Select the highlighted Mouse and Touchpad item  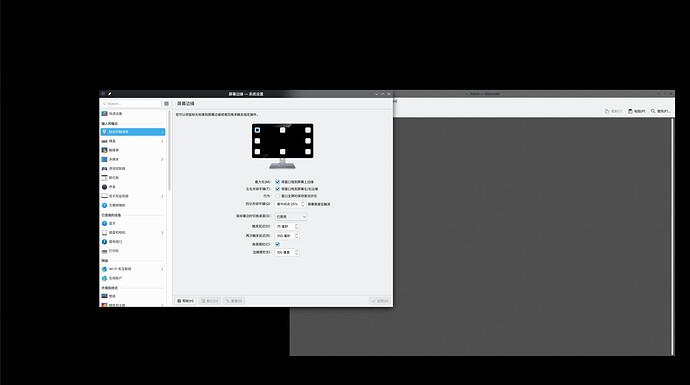point(132,132)
